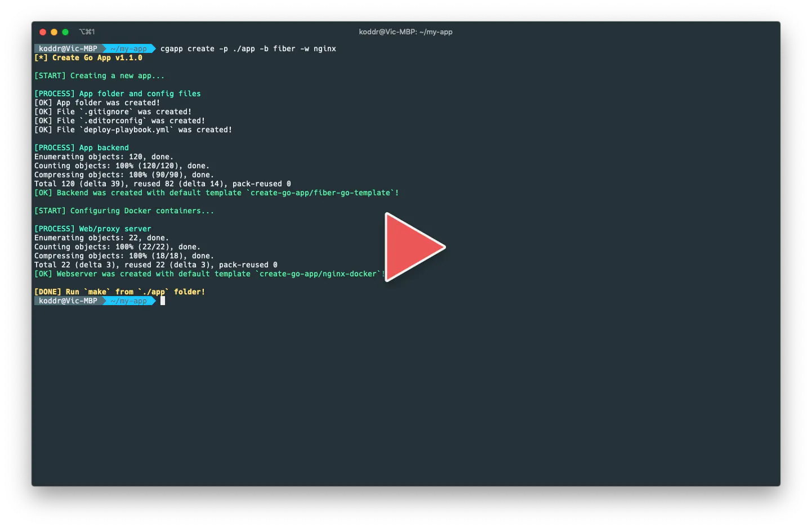Click the fiber-go-template OK message line
812x528 pixels.
point(217,193)
